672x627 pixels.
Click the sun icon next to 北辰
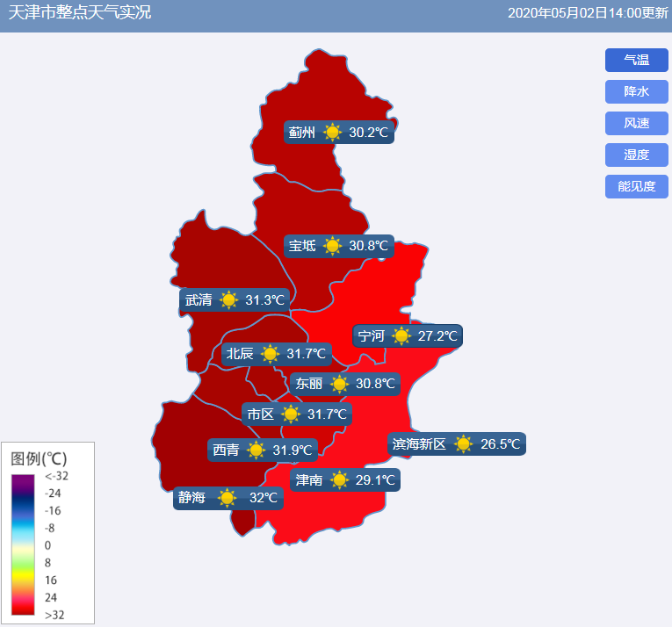pos(270,354)
